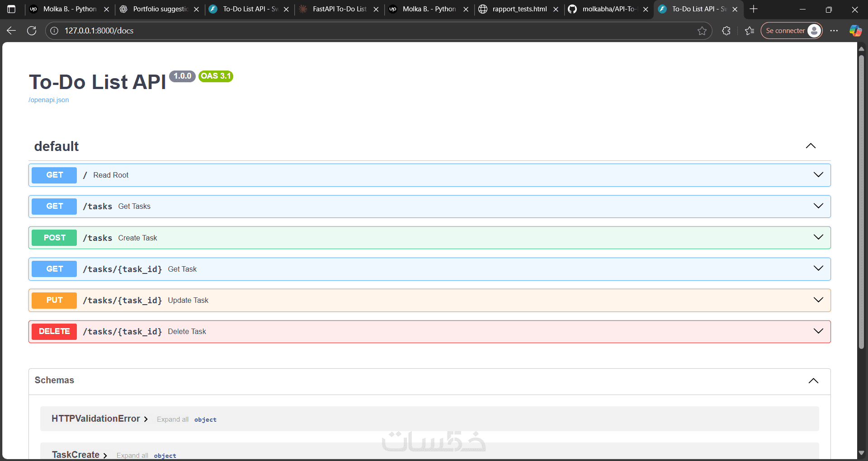Switch to the 'FastAPI To-Do List' tab
Screen dimensions: 868x461
pos(339,9)
